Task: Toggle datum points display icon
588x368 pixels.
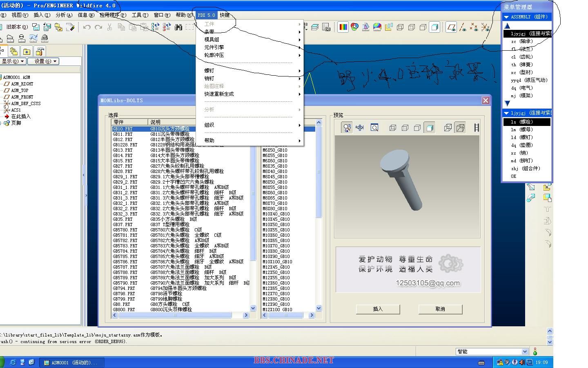Action: tap(474, 27)
